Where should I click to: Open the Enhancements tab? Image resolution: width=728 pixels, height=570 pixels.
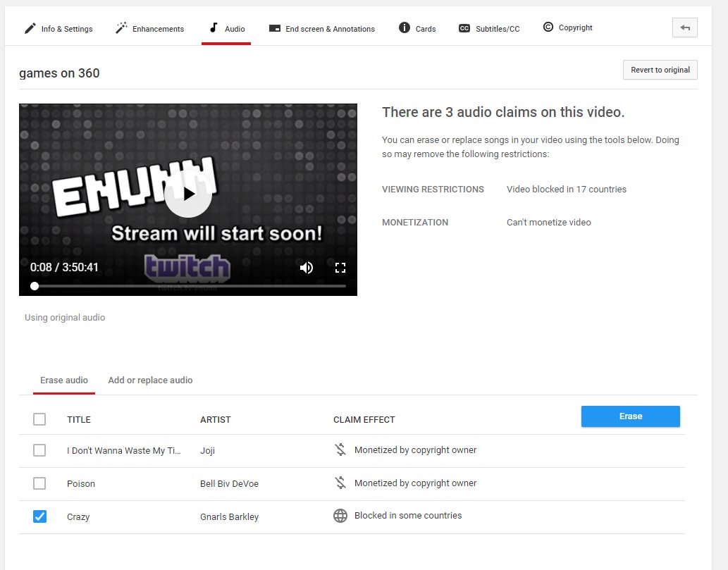(x=149, y=29)
